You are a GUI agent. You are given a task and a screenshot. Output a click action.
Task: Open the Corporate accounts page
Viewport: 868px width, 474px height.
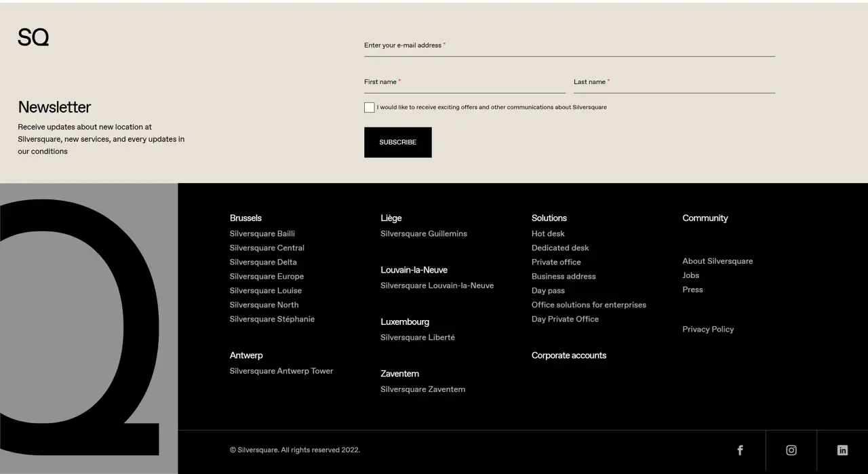click(568, 355)
